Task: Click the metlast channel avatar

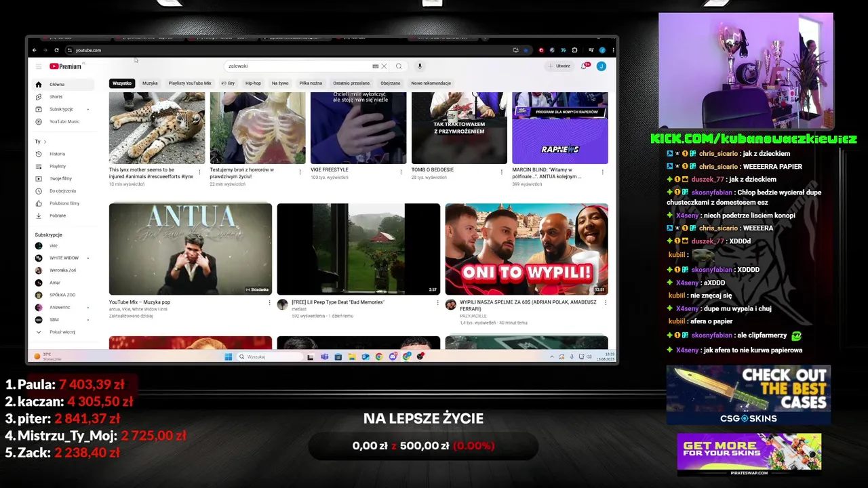Action: [x=282, y=304]
